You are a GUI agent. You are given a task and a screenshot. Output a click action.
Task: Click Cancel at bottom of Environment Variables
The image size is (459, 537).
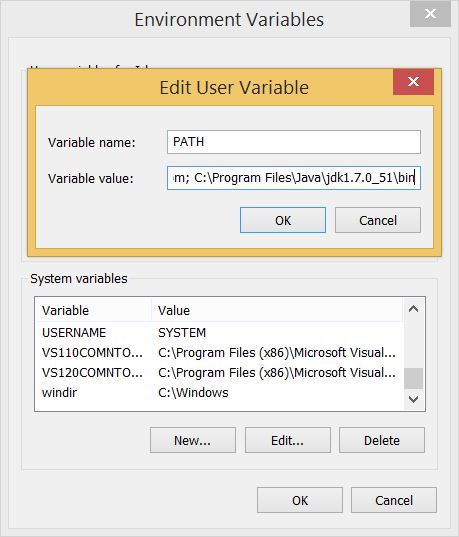click(394, 500)
